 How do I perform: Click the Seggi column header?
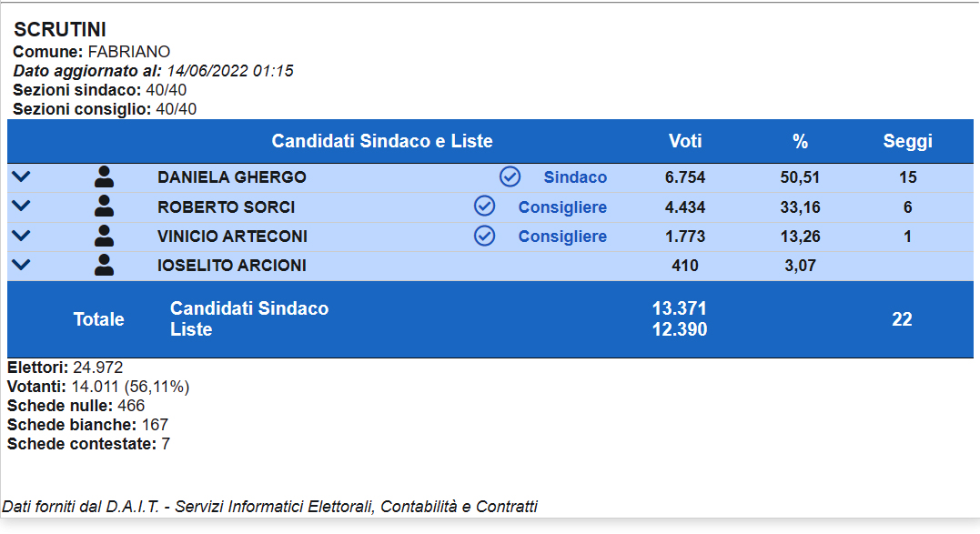907,142
